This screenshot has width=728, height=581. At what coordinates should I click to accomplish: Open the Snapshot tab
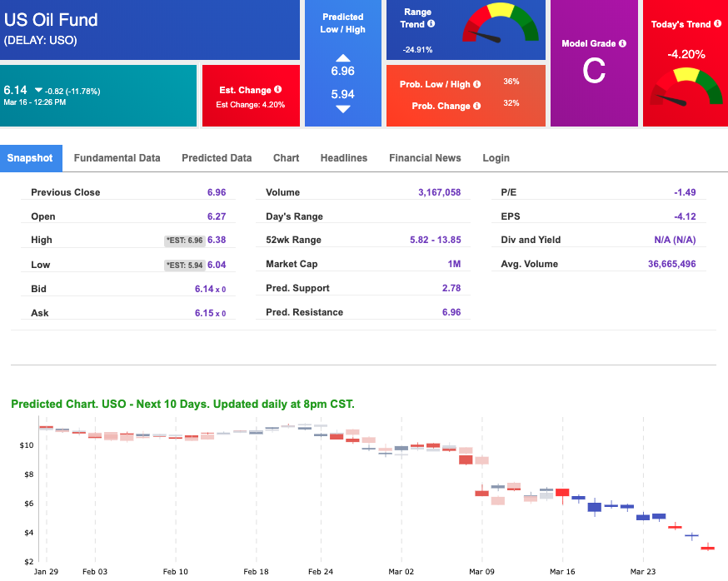click(x=31, y=158)
